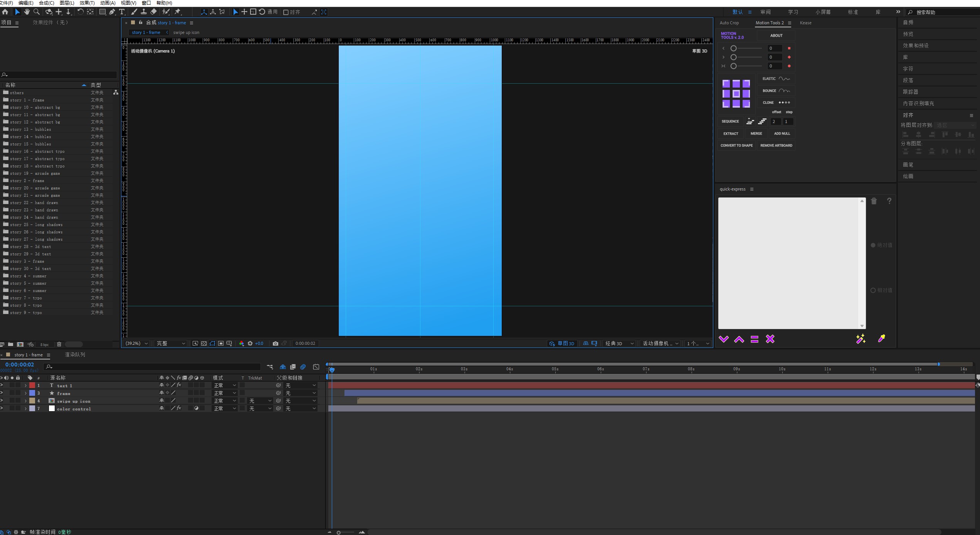This screenshot has width=980, height=535.
Task: Open the 合成(C) menu
Action: click(46, 3)
